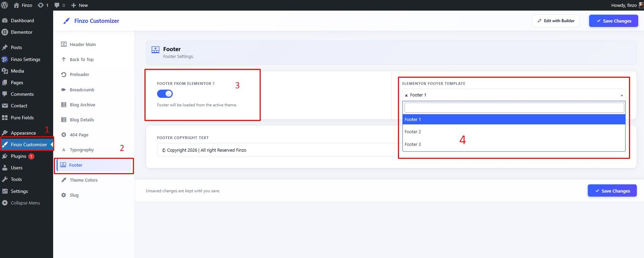
Task: Open Dashboard in admin sidebar
Action: point(22,21)
